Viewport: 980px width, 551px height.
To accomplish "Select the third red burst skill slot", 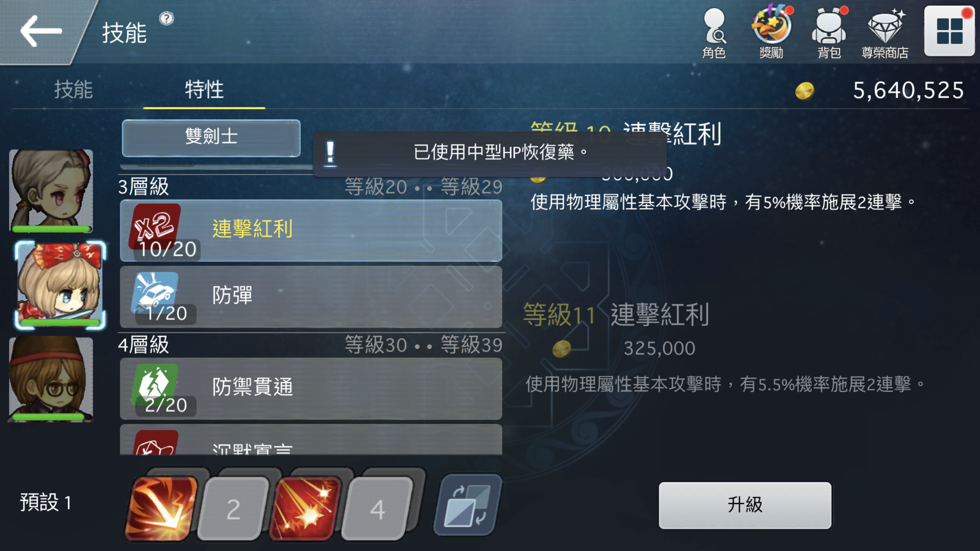I will (305, 508).
